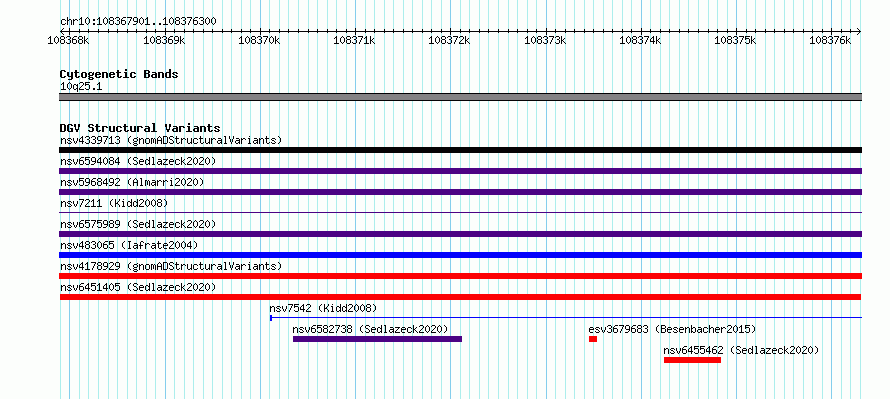This screenshot has width=890, height=399.
Task: Open nsv6575989 (Sedlazeck2020) label
Action: point(138,224)
